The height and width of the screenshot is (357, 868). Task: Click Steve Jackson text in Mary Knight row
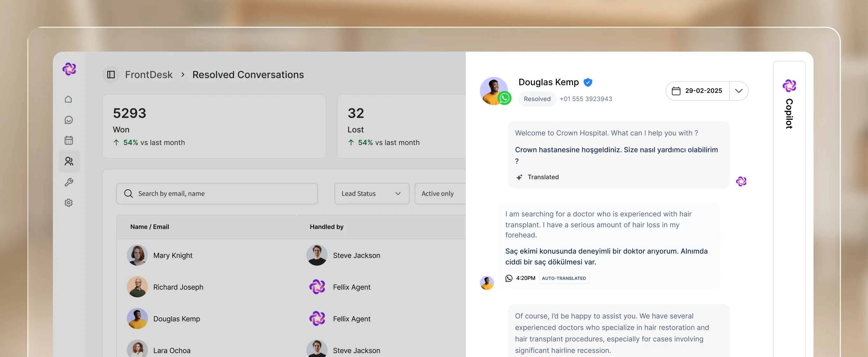(x=356, y=256)
